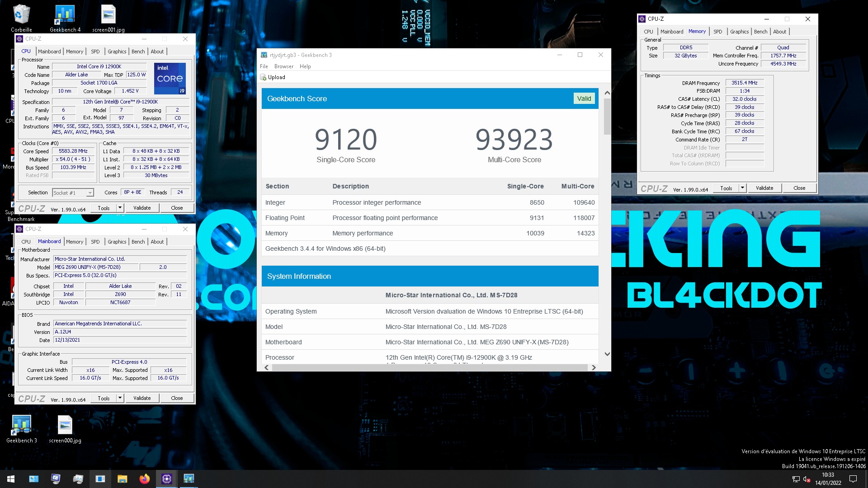
Task: Switch to Memory tab in Mainboard CPU-Z window
Action: 75,242
